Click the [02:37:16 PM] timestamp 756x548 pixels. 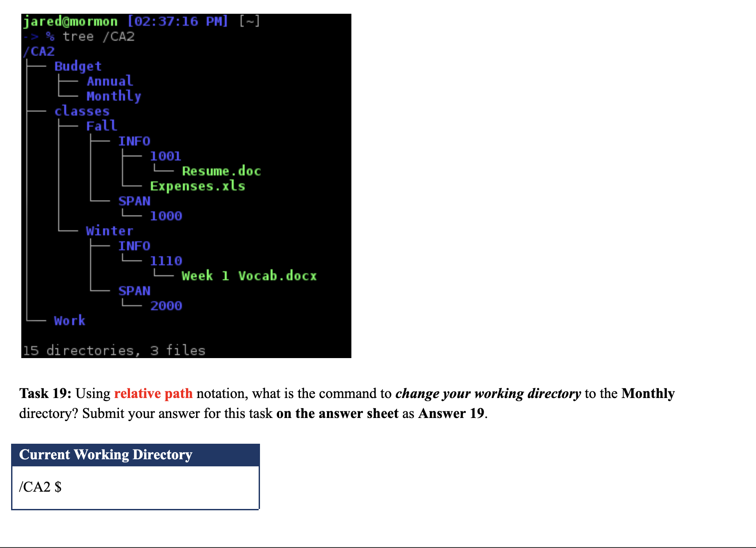pos(178,21)
